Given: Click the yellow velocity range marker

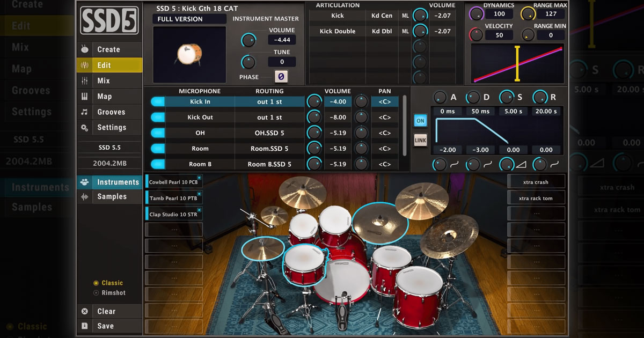Looking at the screenshot, I should tap(517, 63).
